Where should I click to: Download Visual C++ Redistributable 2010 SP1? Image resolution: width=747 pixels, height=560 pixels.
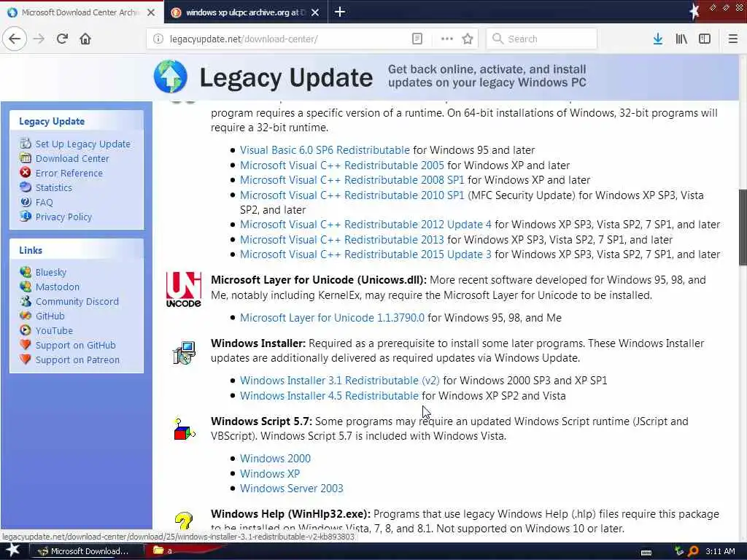(x=352, y=195)
